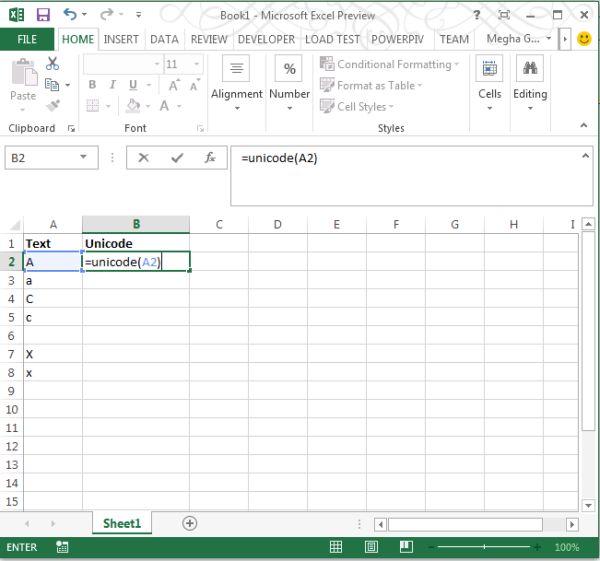Click the Borders icon
600x561 pixels.
coord(93,105)
